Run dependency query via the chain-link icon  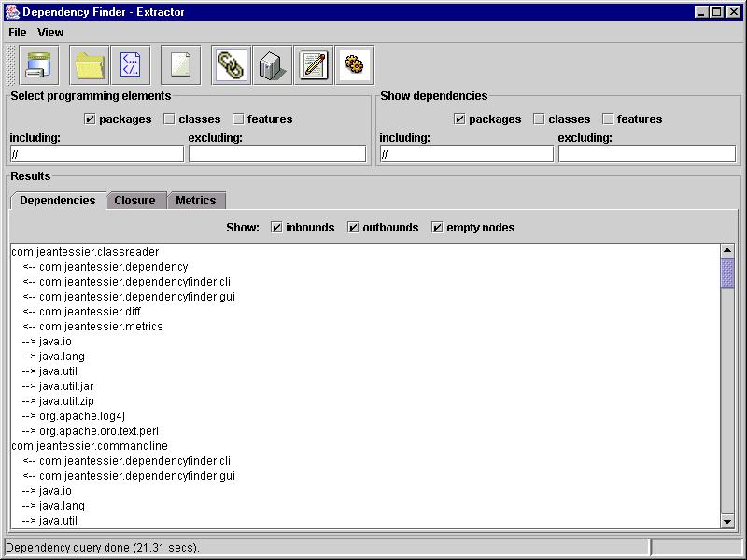pos(231,65)
